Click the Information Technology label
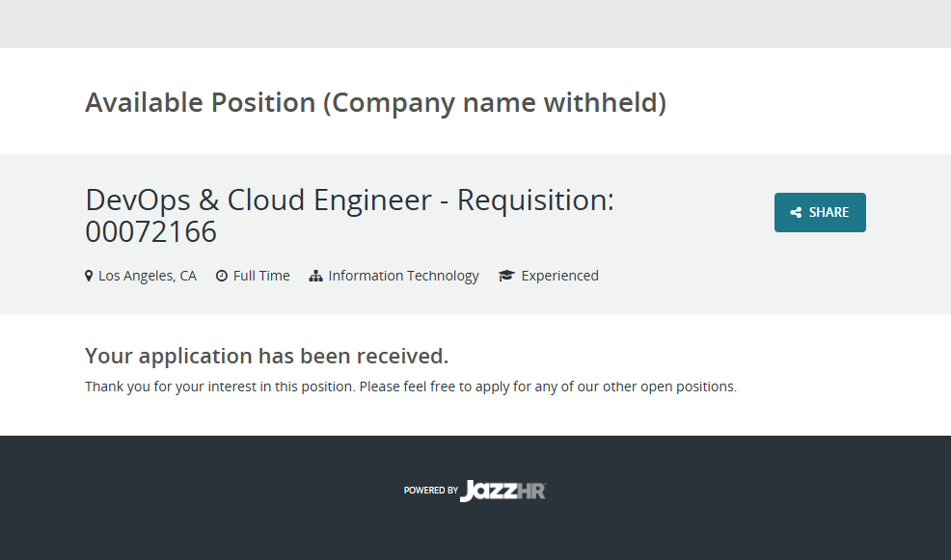951x560 pixels. point(403,276)
